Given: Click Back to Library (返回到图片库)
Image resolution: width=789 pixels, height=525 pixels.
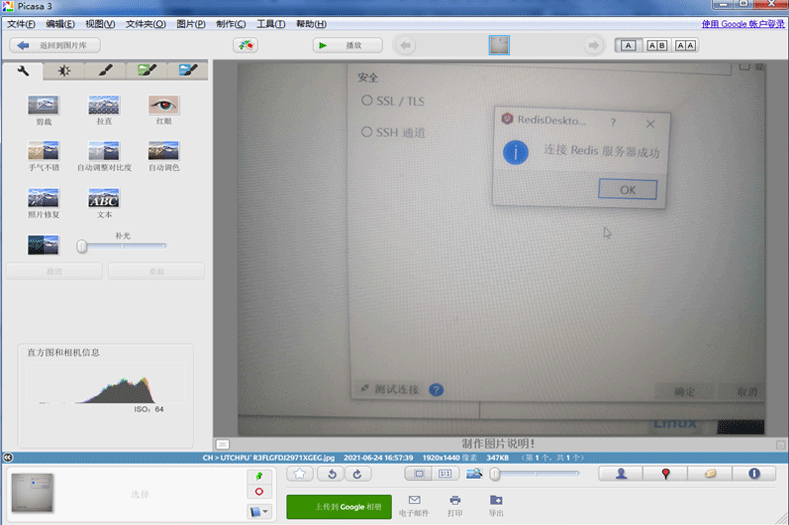Looking at the screenshot, I should pyautogui.click(x=55, y=45).
